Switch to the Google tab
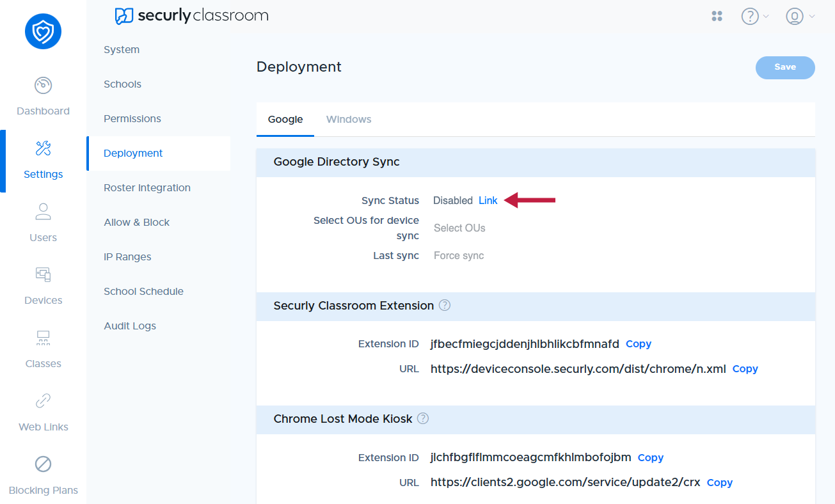This screenshot has height=504, width=835. [x=285, y=120]
